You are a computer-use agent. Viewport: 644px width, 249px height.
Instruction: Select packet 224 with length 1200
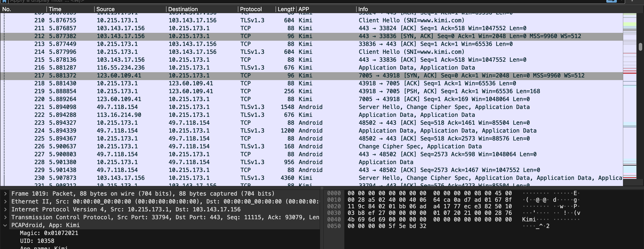pos(311,131)
